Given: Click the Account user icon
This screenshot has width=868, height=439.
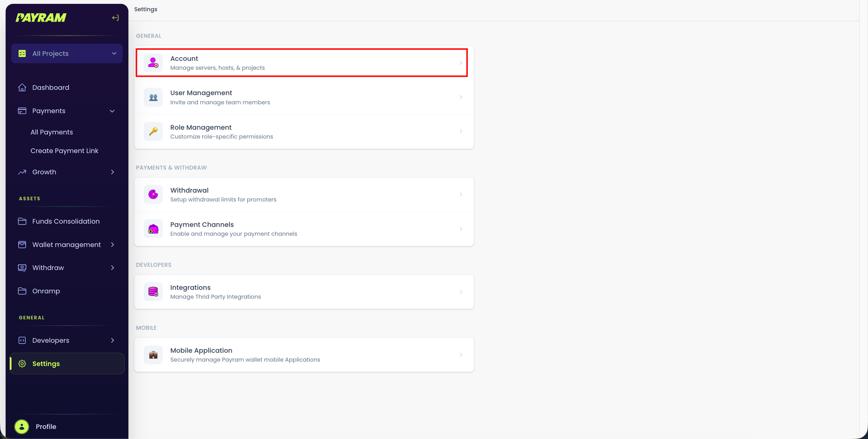Looking at the screenshot, I should point(153,63).
